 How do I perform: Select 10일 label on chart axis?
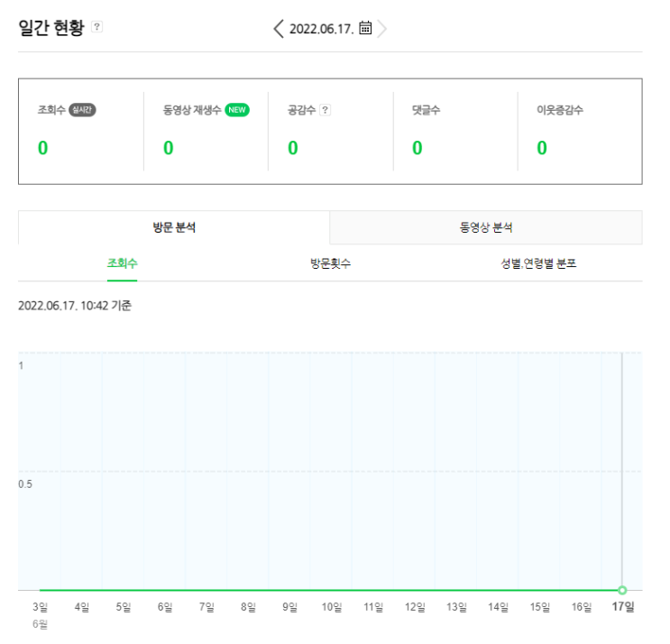coord(332,607)
